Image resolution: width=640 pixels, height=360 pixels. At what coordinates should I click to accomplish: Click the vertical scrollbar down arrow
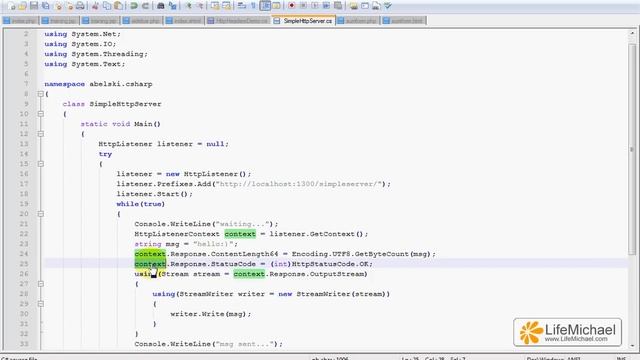tap(632, 346)
